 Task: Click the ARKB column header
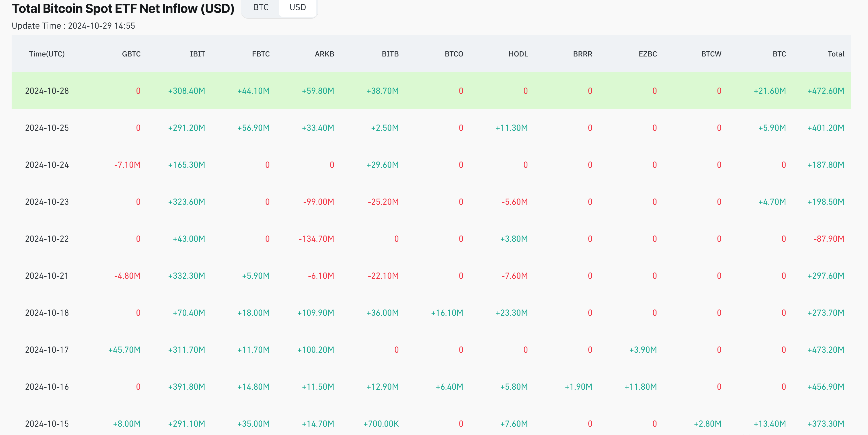[x=324, y=54]
